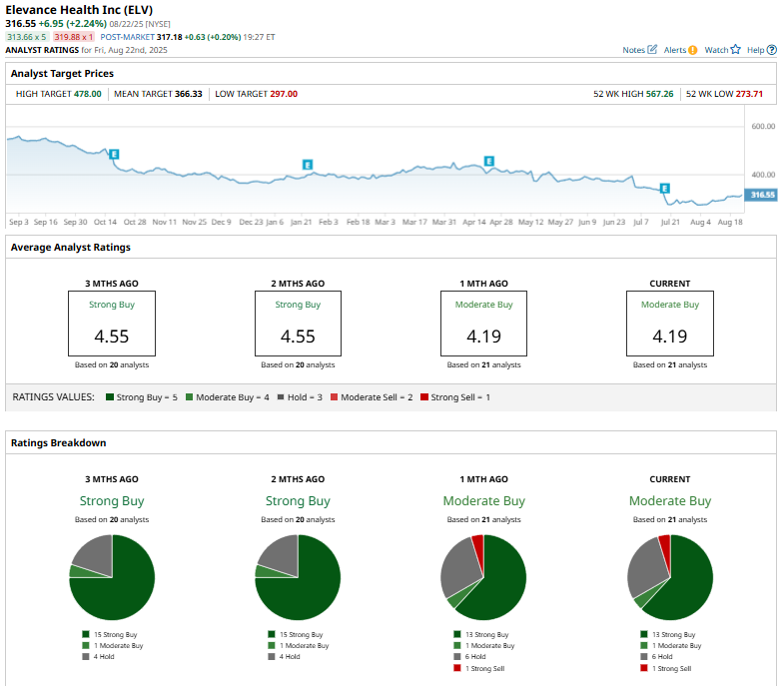The height and width of the screenshot is (686, 784).
Task: Open the Help question mark icon
Action: tap(771, 50)
